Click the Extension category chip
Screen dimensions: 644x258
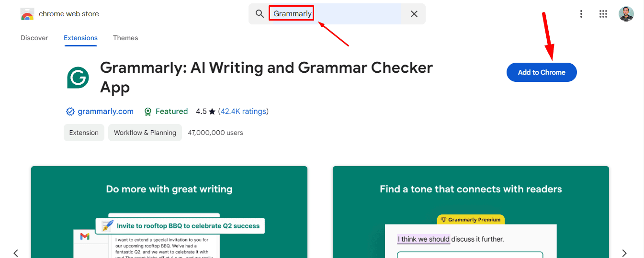[x=84, y=133]
